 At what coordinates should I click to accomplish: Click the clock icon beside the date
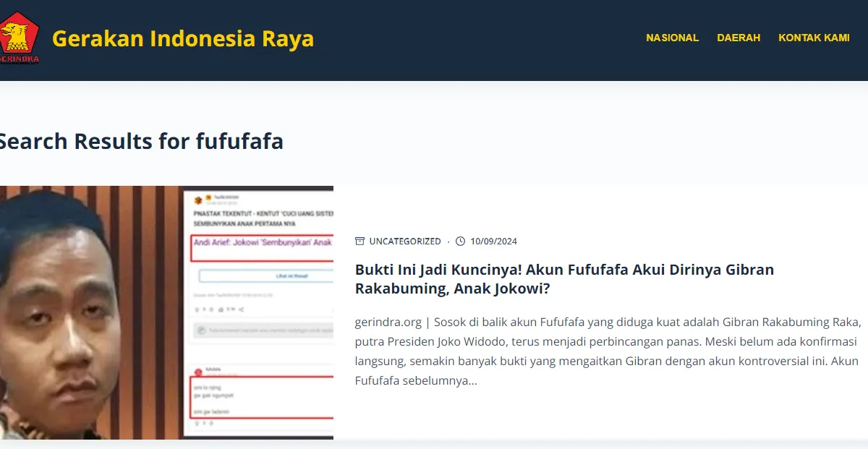[460, 241]
